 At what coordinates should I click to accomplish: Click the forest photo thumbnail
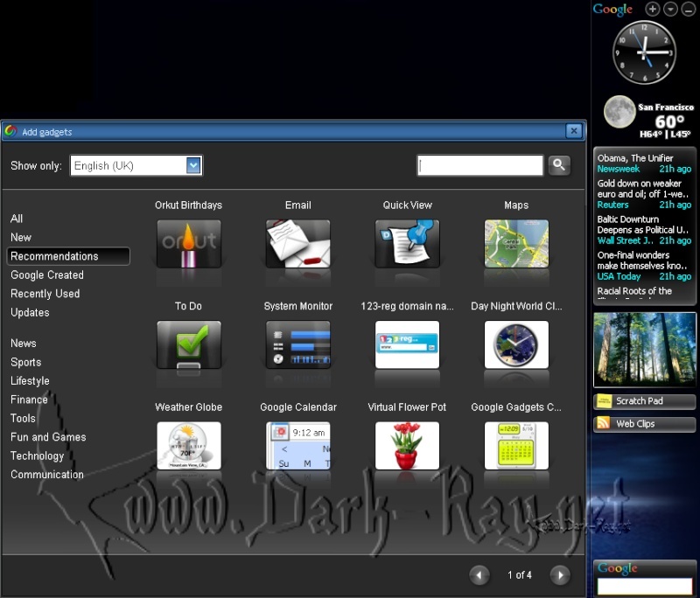tap(644, 350)
